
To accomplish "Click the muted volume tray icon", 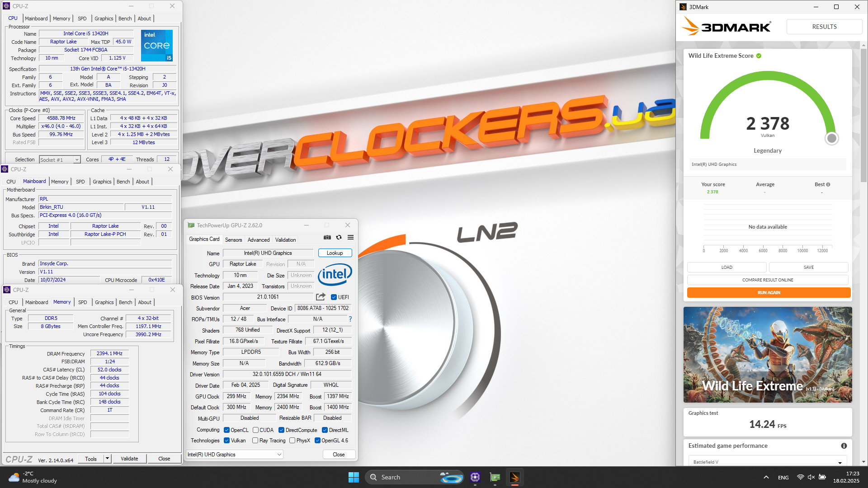I will point(811,477).
